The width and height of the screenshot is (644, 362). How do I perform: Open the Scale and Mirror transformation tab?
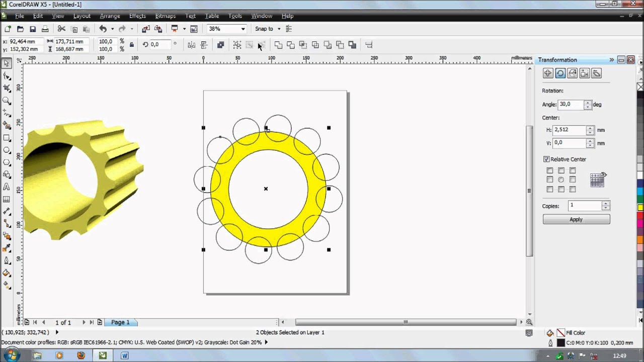572,73
